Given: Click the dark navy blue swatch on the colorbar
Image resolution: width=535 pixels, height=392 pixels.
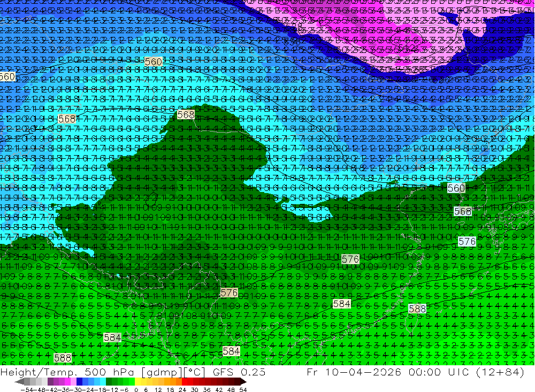Looking at the screenshot, I should [79, 382].
